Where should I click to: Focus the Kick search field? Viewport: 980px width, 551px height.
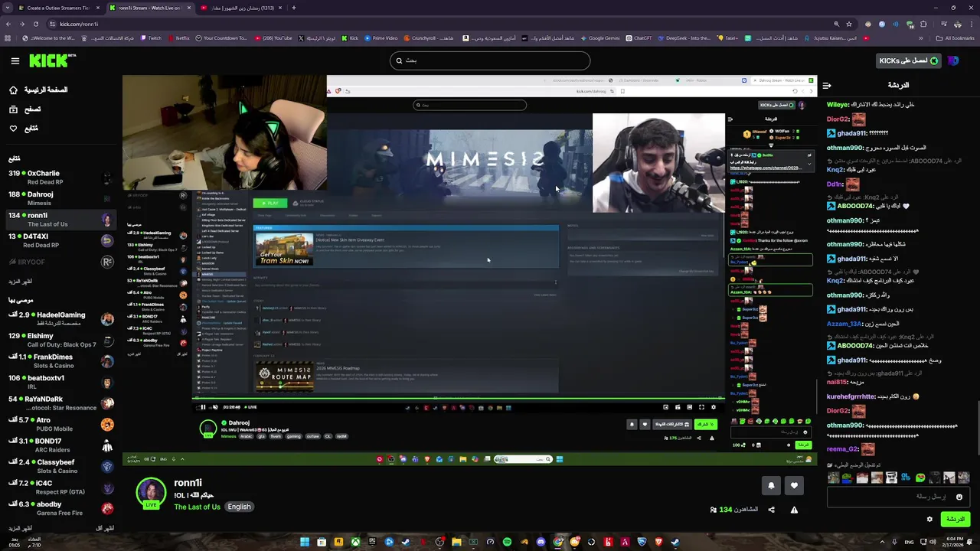point(490,60)
